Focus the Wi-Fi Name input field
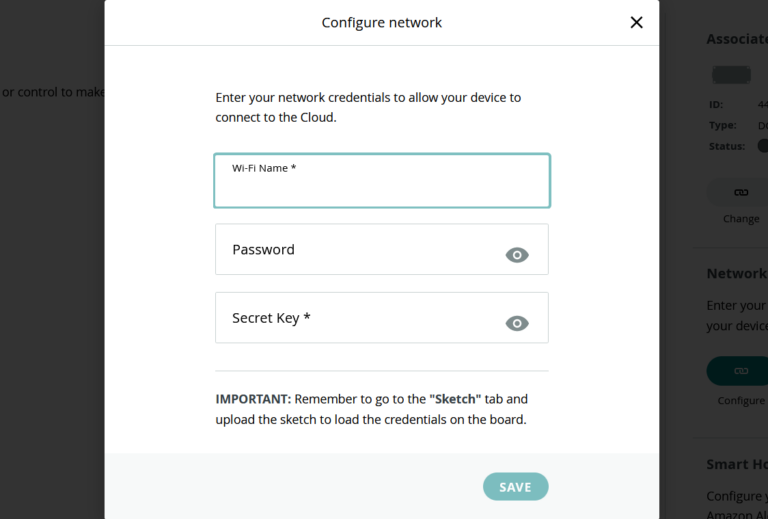This screenshot has height=519, width=768. pyautogui.click(x=381, y=188)
